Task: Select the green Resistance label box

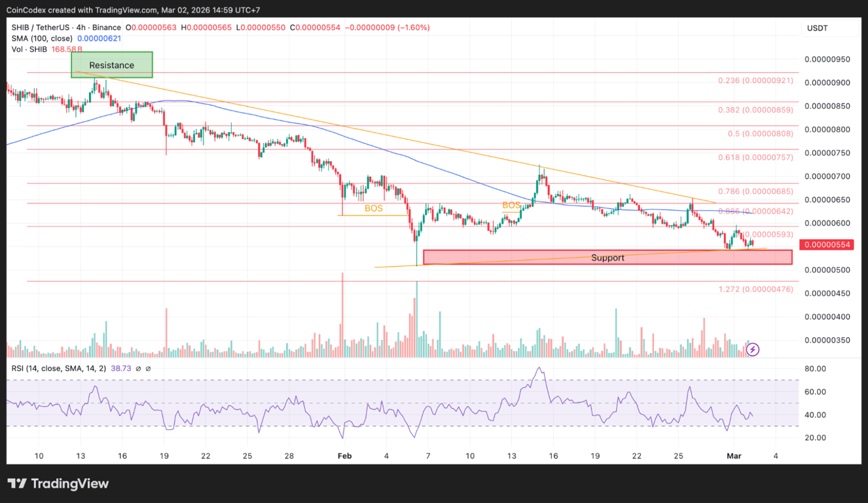Action: tap(111, 65)
